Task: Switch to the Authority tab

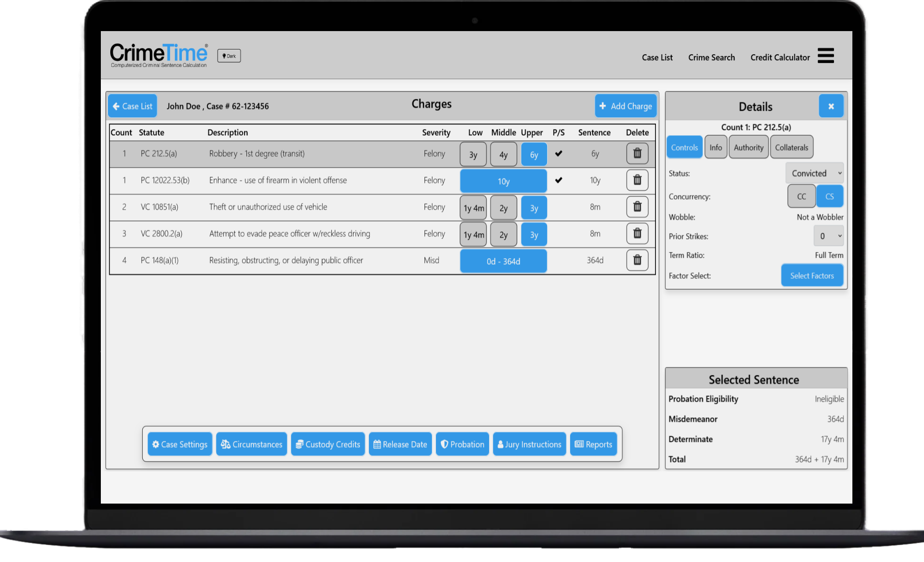Action: point(748,147)
